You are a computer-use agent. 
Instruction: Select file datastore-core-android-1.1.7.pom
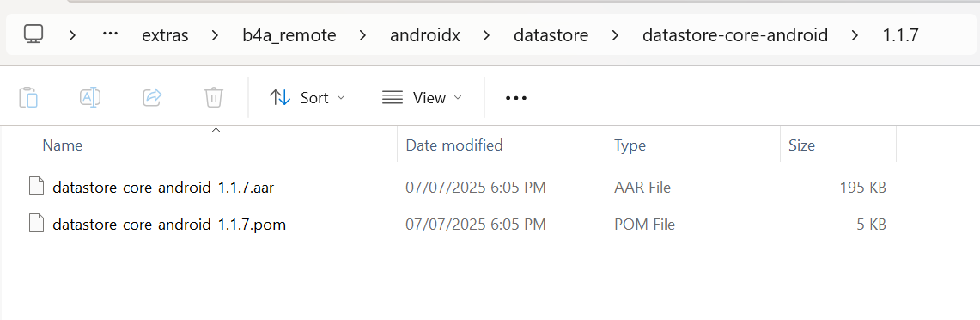[x=169, y=224]
